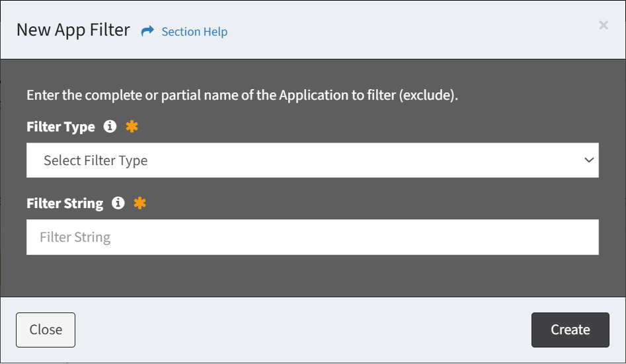Click the Section Help arrow icon
Image resolution: width=626 pixels, height=364 pixels.
147,31
